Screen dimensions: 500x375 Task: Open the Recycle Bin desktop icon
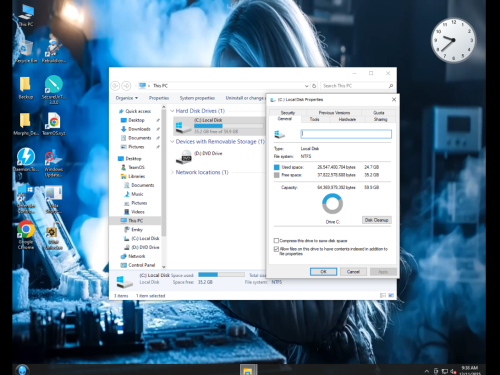click(x=26, y=52)
